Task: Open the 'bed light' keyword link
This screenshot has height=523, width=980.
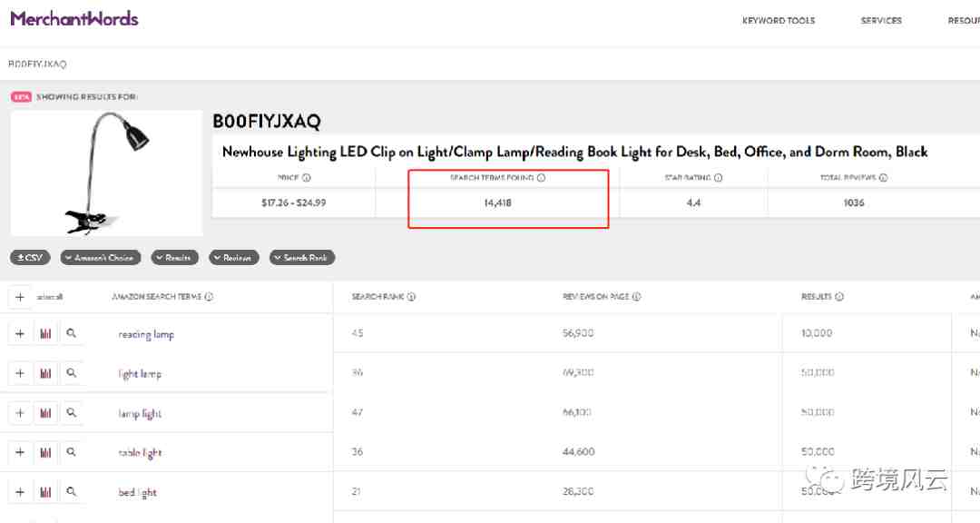Action: tap(138, 493)
